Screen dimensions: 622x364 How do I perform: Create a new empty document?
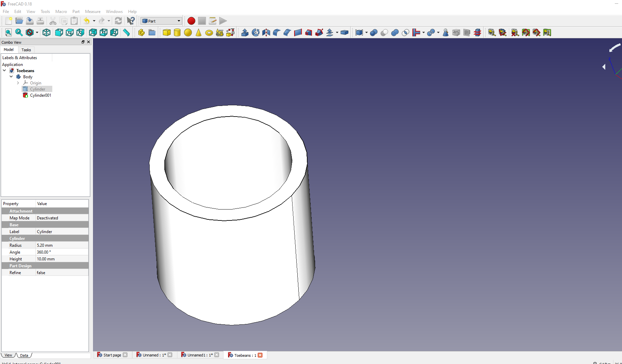9,21
